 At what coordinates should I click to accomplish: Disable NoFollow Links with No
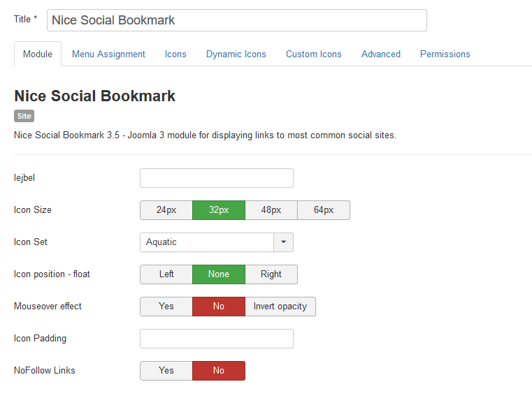click(x=219, y=371)
